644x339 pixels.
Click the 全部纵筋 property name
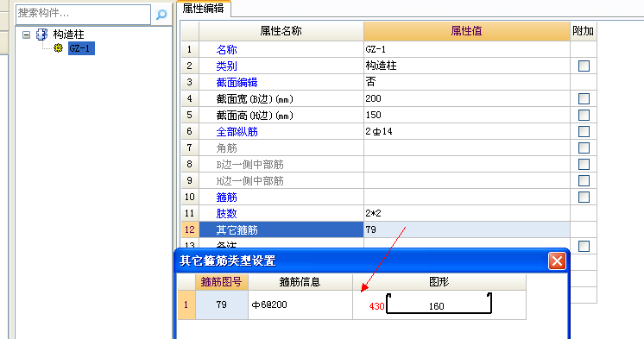coord(237,131)
